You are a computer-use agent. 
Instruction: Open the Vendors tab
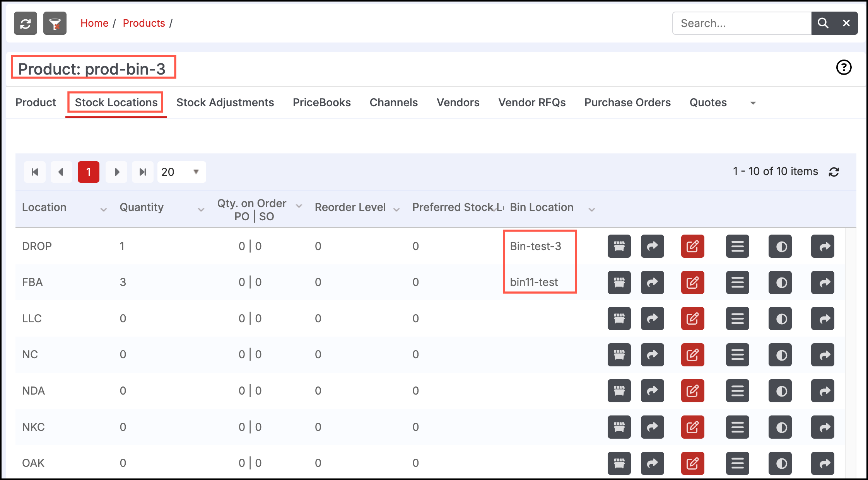(458, 102)
